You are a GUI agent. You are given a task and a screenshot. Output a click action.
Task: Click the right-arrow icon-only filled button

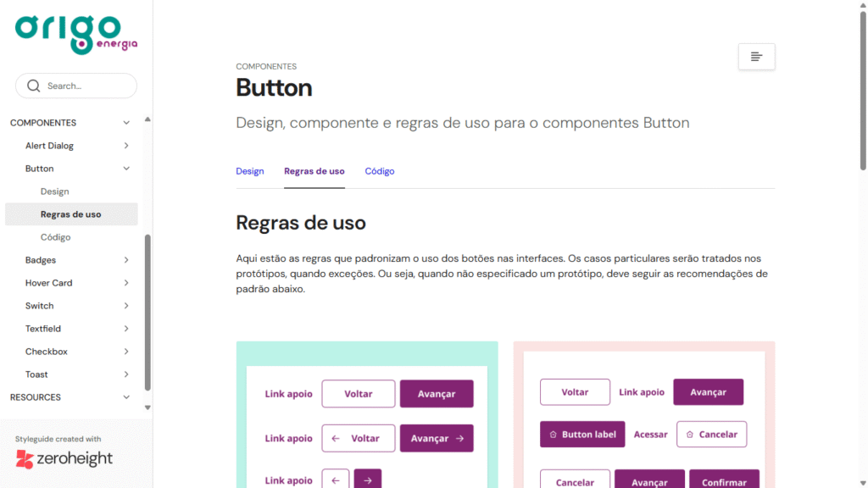[368, 480]
